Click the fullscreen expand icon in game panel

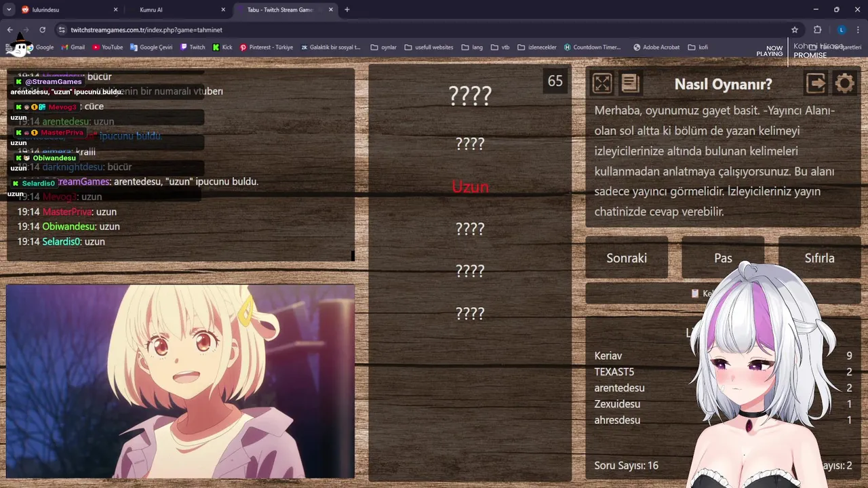click(x=602, y=83)
